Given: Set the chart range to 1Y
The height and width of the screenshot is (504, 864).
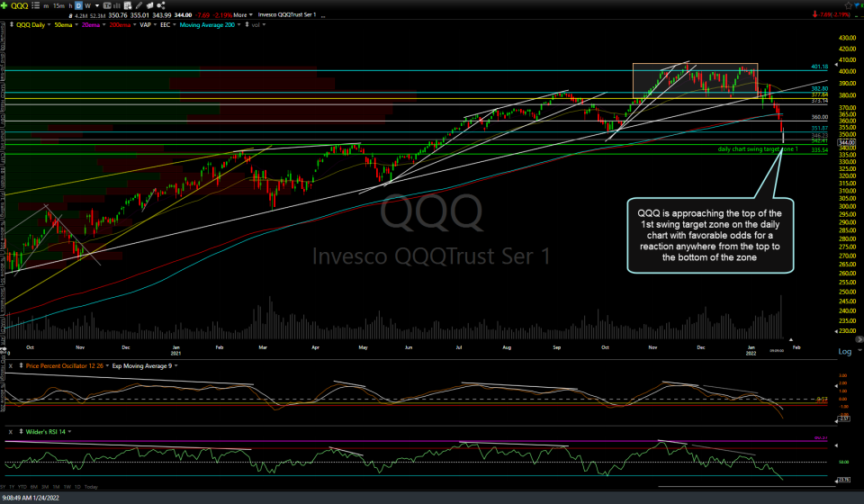Looking at the screenshot, I should [12, 487].
